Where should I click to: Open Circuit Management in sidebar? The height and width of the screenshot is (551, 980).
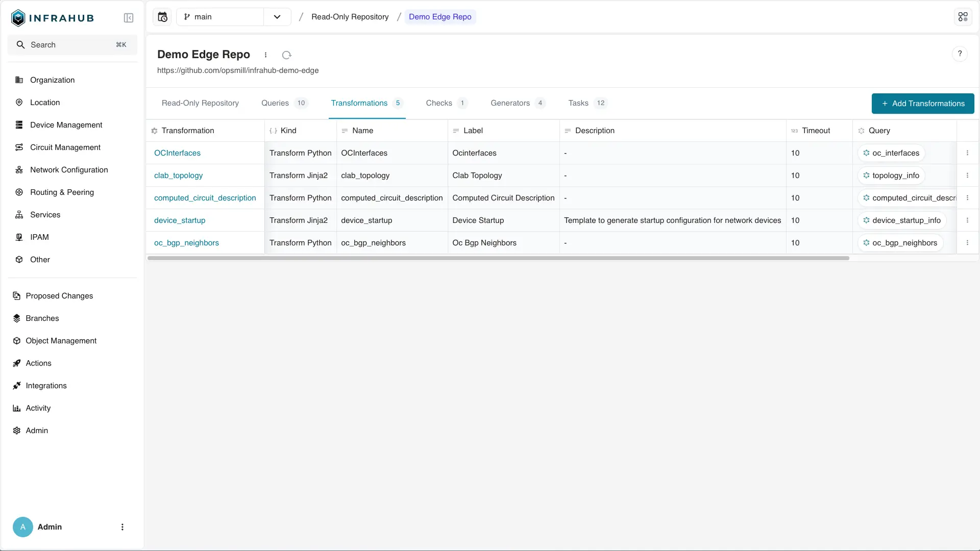(x=72, y=147)
